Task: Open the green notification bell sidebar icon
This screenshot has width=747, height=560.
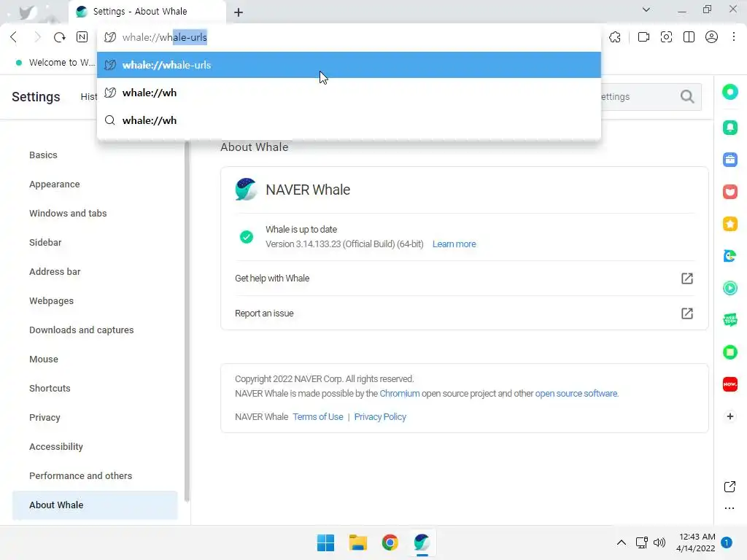Action: point(729,127)
